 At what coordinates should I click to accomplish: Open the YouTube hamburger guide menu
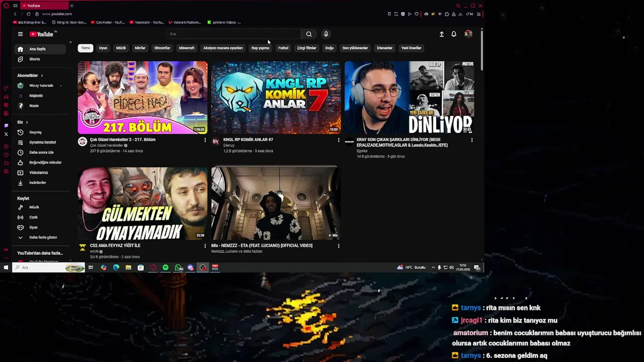click(x=20, y=34)
